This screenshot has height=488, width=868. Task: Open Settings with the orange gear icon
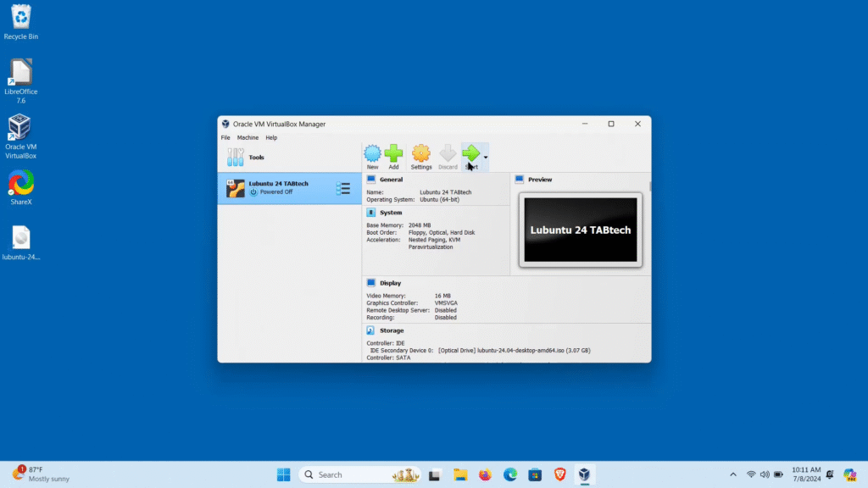[x=421, y=154]
